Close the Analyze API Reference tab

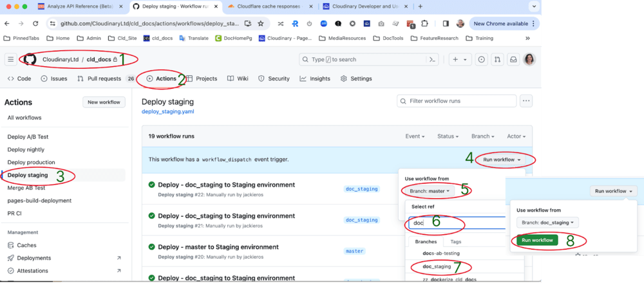120,6
